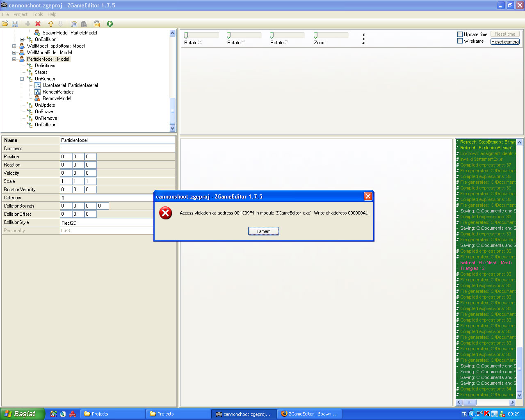This screenshot has height=420, width=525.
Task: Open the Başlat start menu
Action: pos(23,414)
